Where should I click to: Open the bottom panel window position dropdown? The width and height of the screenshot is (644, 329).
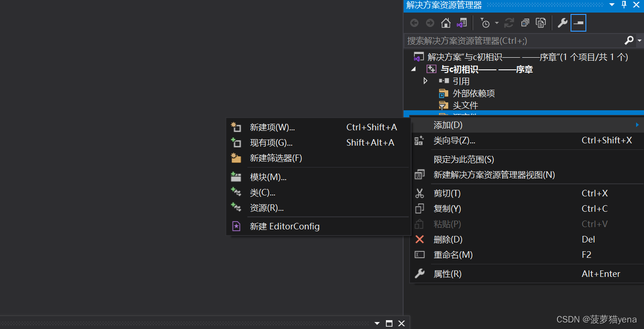(x=377, y=323)
